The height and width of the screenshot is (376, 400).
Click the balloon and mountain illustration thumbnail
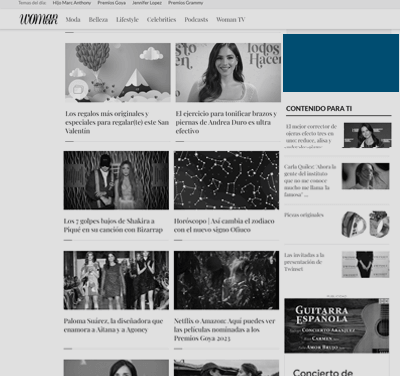pyautogui.click(x=118, y=72)
